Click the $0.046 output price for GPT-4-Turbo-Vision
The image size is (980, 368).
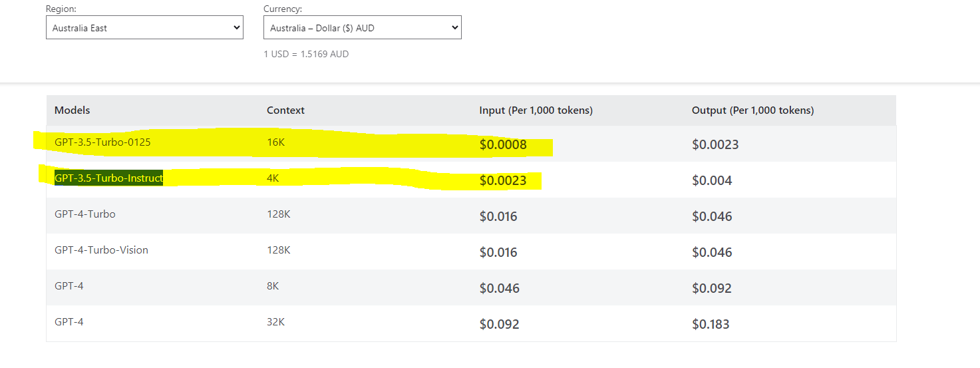pos(712,253)
